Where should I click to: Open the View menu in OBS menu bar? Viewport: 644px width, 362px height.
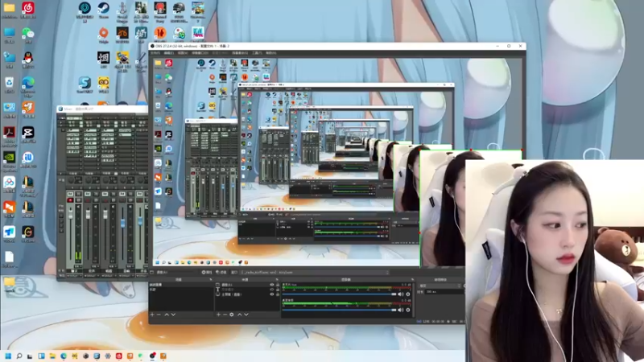tap(183, 53)
